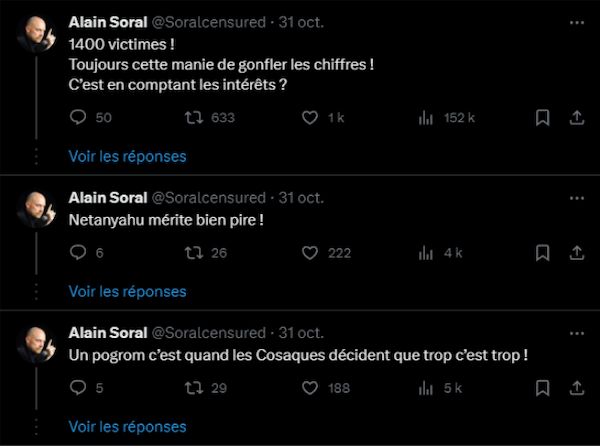Bookmark the '1400 victimes' tweet
Image resolution: width=600 pixels, height=446 pixels.
pyautogui.click(x=542, y=118)
